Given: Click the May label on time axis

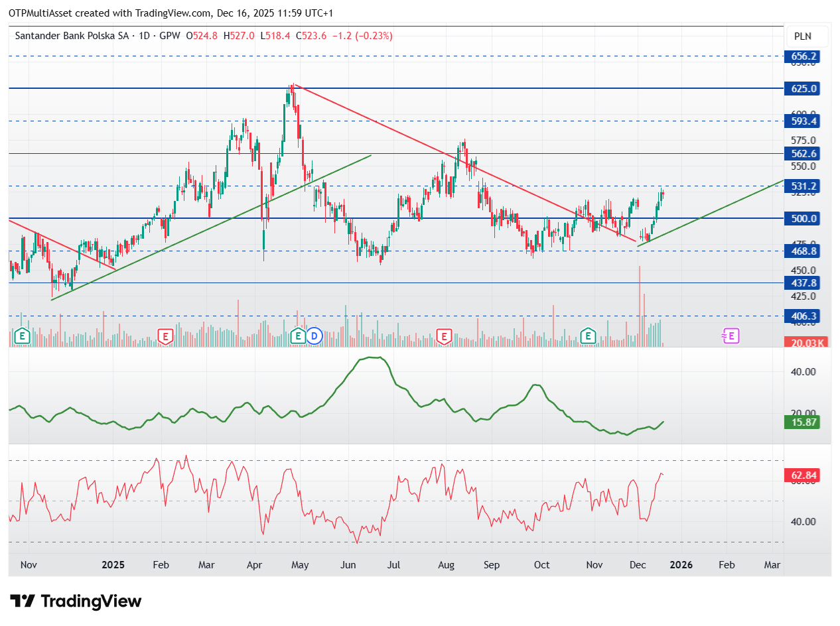Looking at the screenshot, I should pyautogui.click(x=300, y=565).
